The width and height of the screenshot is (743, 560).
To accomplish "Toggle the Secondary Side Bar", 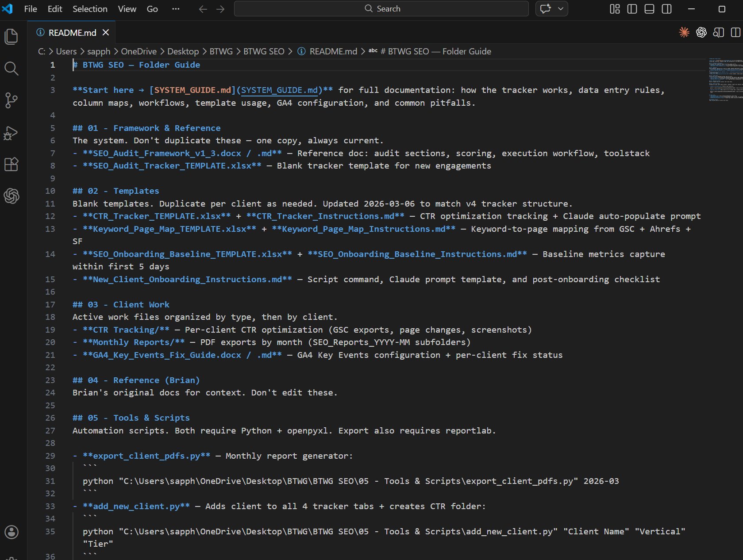I will pos(666,8).
